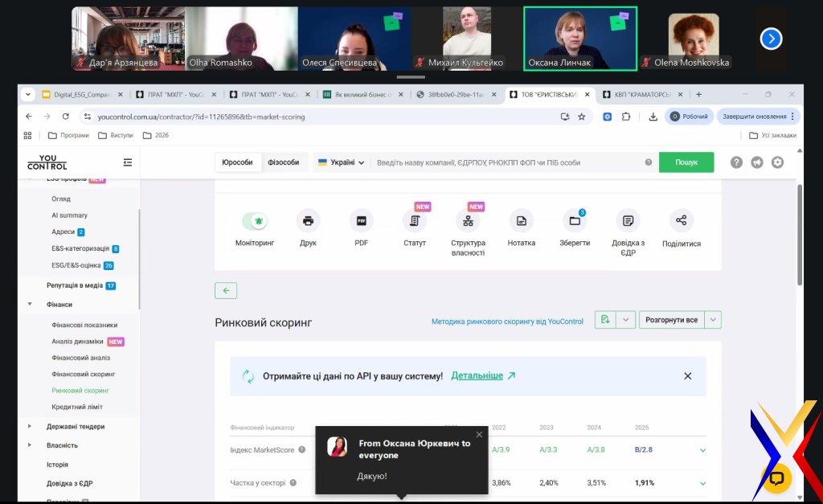Click the green Пошук button
Viewport: 823px width, 504px height.
pyautogui.click(x=686, y=162)
